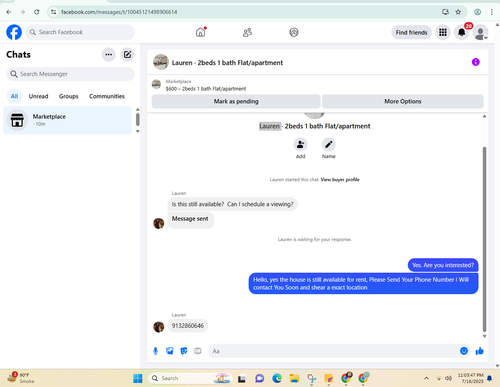The height and width of the screenshot is (387, 500).
Task: Open View buyer profile link
Action: (340, 180)
